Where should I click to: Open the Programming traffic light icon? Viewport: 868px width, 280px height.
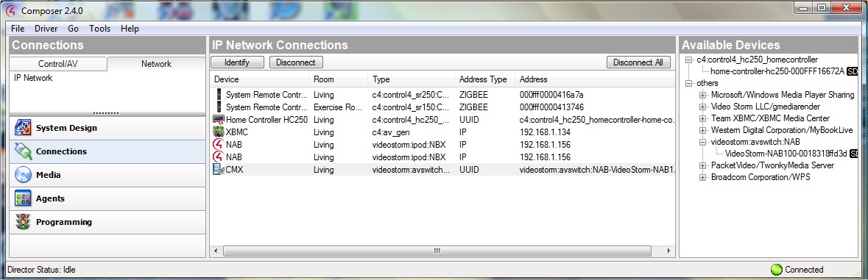tap(23, 222)
